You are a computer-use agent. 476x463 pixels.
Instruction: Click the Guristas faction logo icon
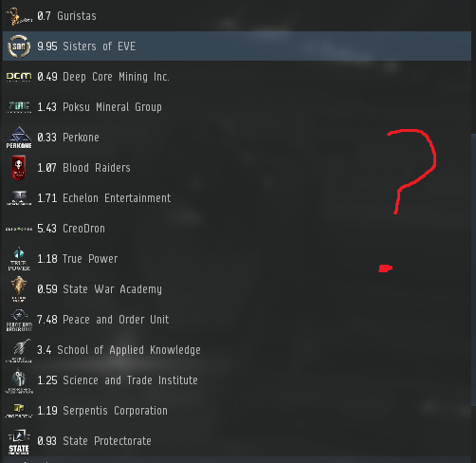pos(19,16)
